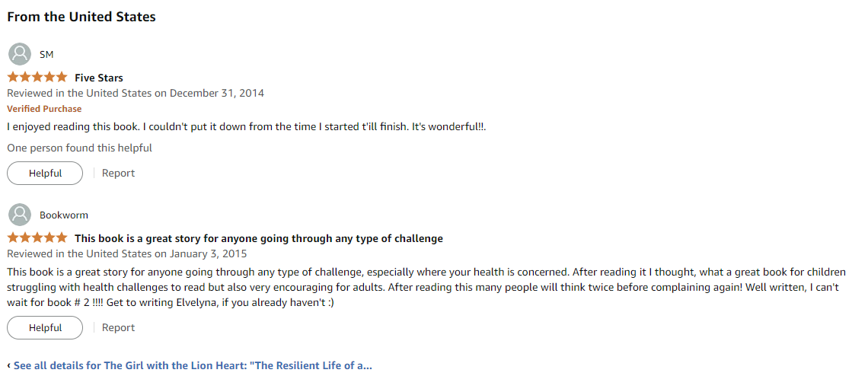This screenshot has width=868, height=392.
Task: Select the star rating on Bookworm's review
Action: [37, 238]
